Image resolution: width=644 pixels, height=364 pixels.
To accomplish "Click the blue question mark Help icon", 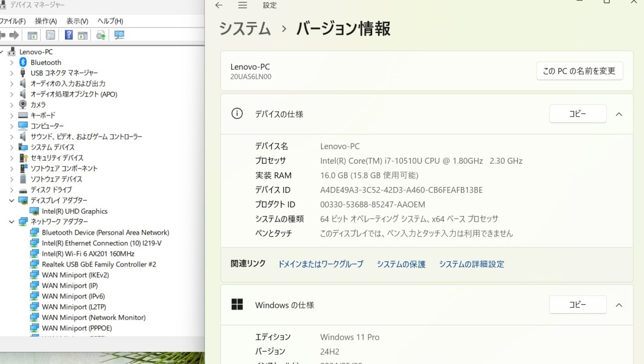I will point(69,35).
